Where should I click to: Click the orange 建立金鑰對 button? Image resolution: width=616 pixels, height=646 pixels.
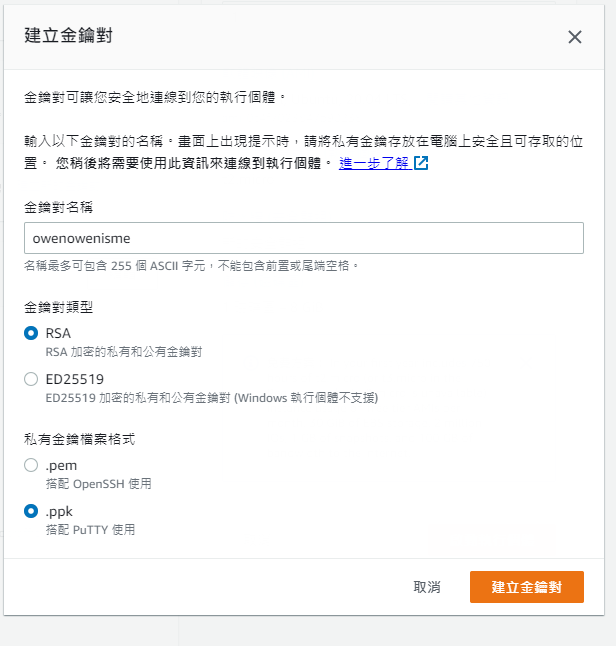coord(526,587)
